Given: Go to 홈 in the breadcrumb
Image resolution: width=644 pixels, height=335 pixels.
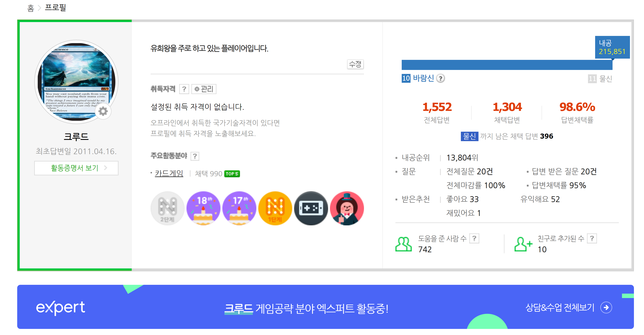Looking at the screenshot, I should [30, 8].
